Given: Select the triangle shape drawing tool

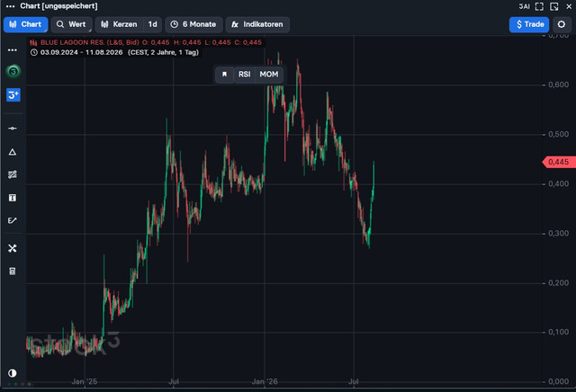Looking at the screenshot, I should [13, 152].
